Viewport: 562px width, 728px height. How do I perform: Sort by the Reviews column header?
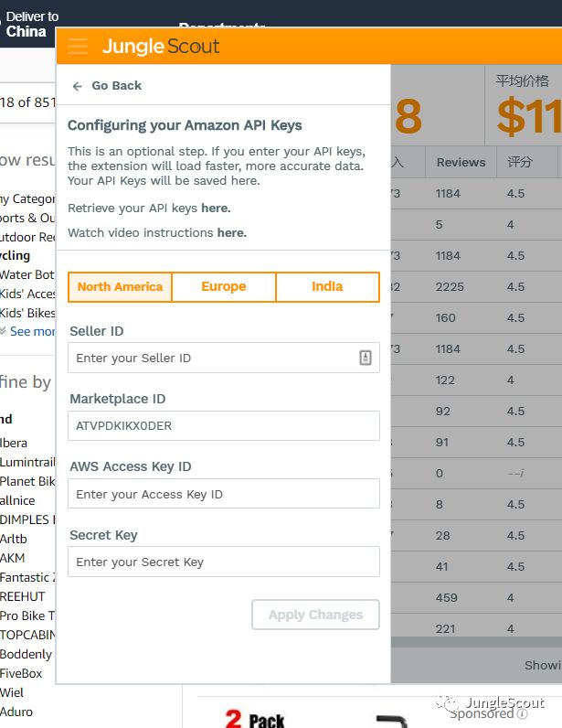tap(461, 163)
